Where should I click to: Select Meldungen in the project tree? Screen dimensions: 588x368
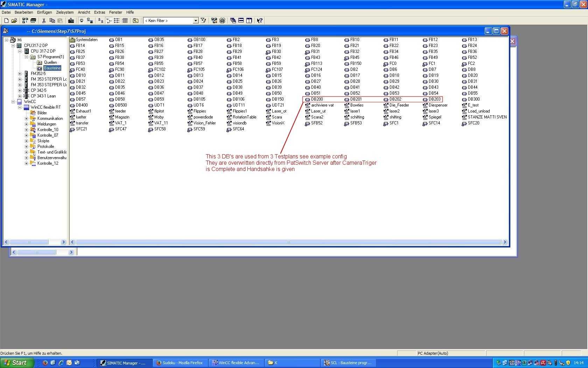pos(47,124)
